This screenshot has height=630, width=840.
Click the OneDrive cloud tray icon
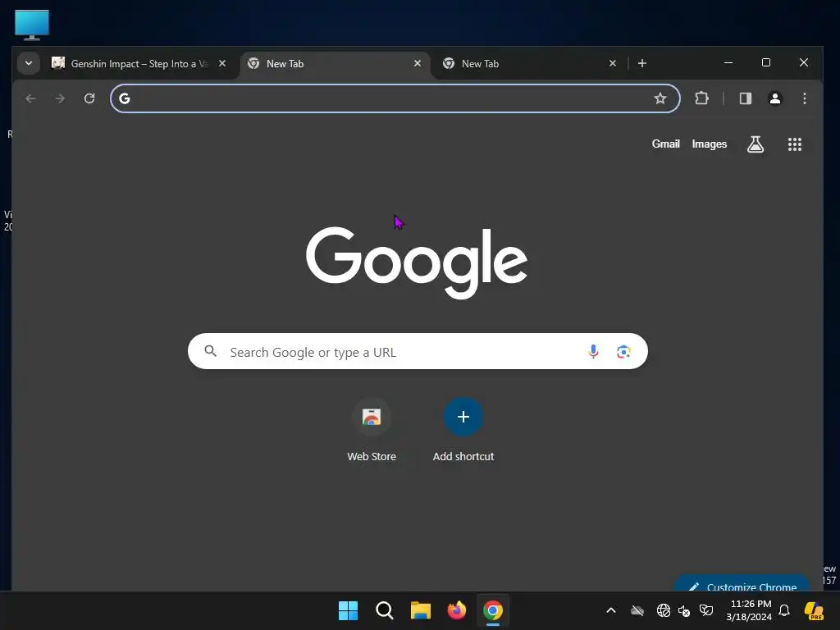(637, 610)
